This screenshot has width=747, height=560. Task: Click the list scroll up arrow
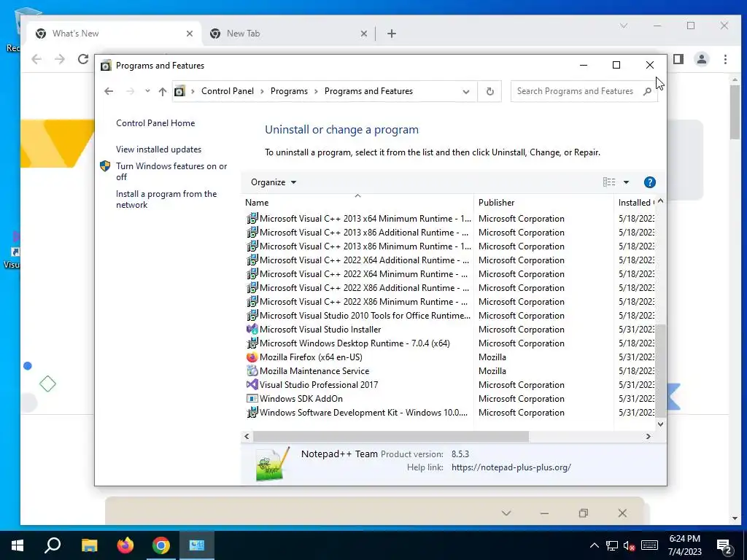pos(660,201)
